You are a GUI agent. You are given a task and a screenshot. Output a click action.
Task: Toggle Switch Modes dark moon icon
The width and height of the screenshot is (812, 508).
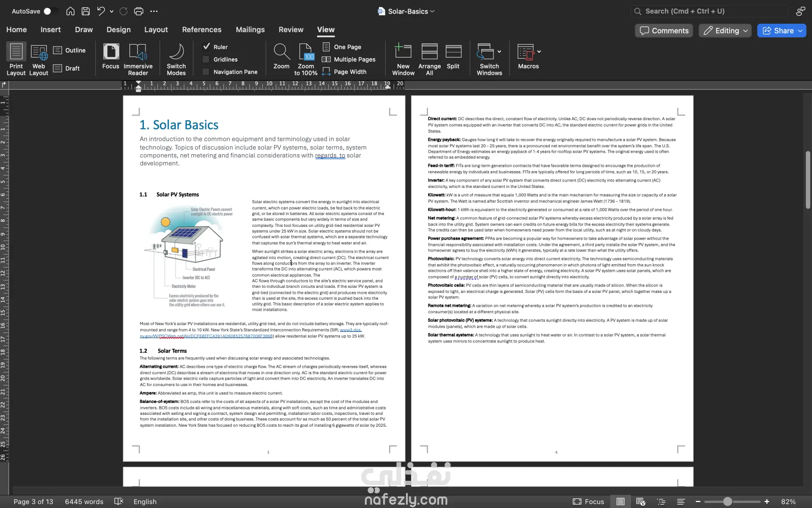point(176,52)
